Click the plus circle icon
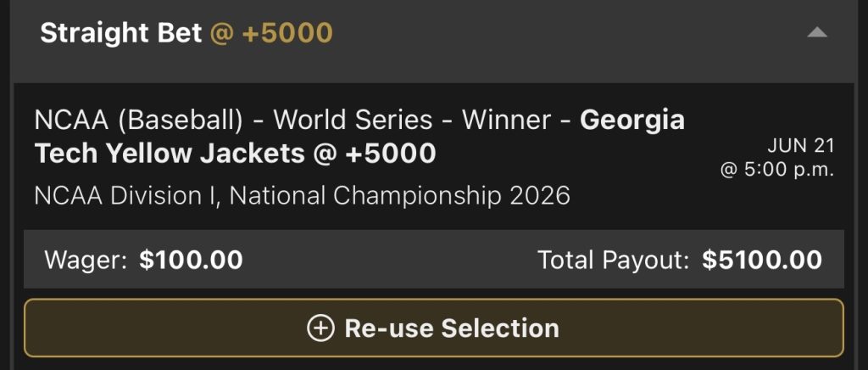Viewport: 868px width, 370px height. pyautogui.click(x=320, y=328)
